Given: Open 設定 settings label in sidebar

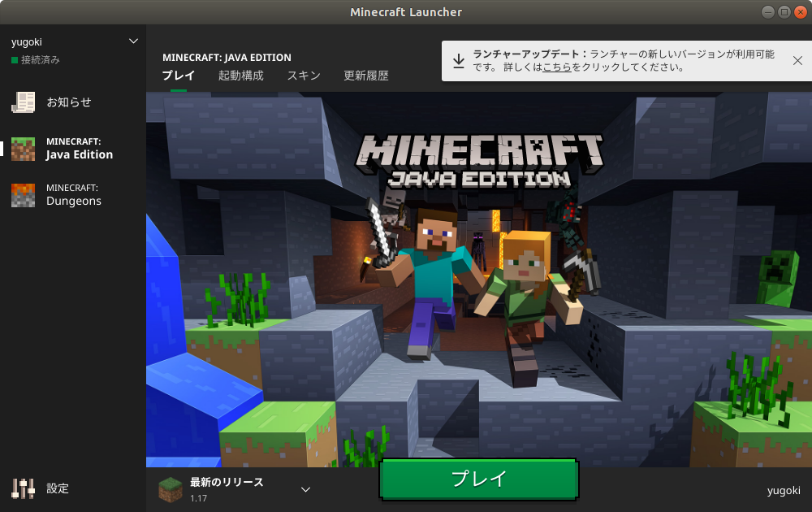Looking at the screenshot, I should [58, 488].
